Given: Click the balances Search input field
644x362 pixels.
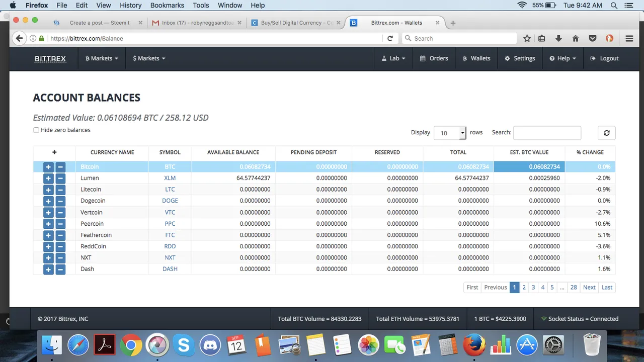Looking at the screenshot, I should click(x=547, y=133).
